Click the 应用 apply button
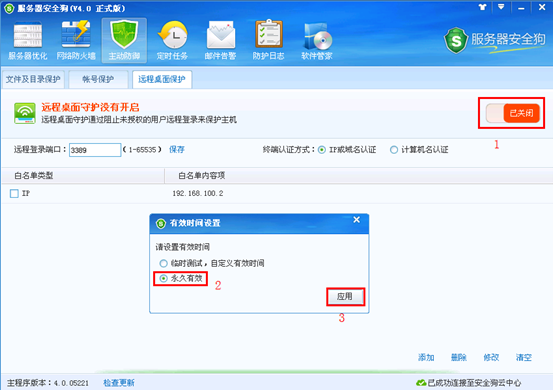Screen dimensions: 553x390 (345, 297)
